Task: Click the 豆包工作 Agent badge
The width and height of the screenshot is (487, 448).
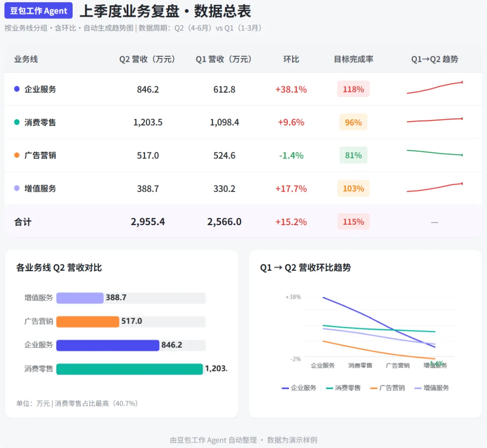Action: click(38, 11)
